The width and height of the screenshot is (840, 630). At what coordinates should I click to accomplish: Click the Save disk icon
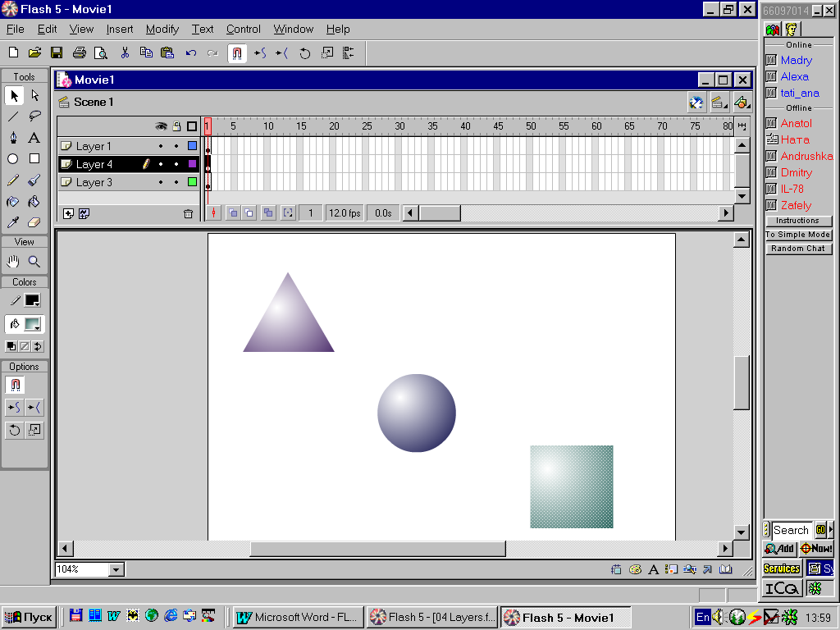click(x=57, y=52)
